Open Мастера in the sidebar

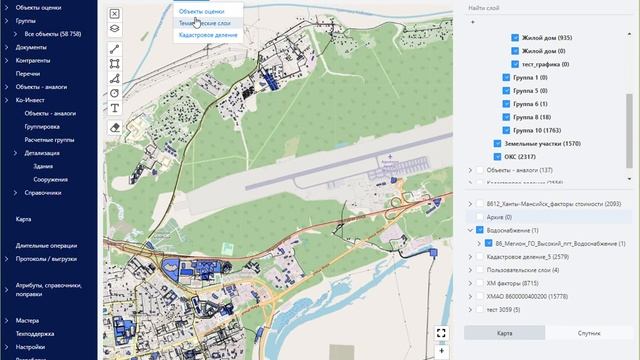pos(27,320)
